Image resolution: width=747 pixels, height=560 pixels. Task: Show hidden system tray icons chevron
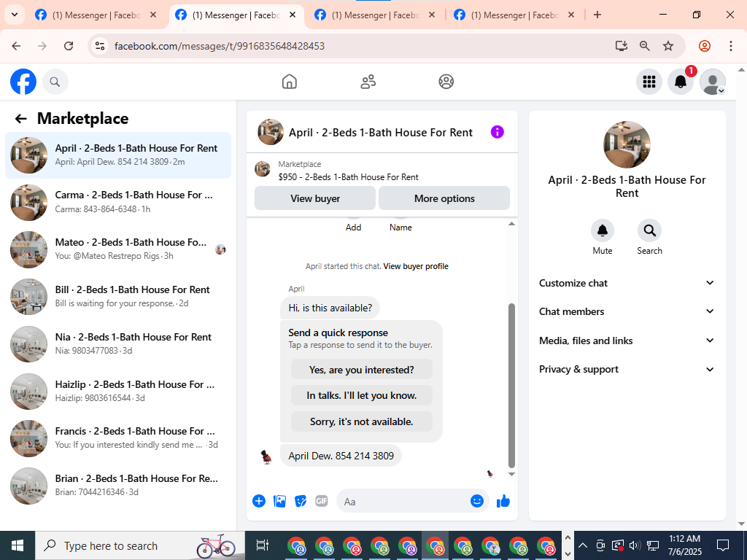coord(583,545)
